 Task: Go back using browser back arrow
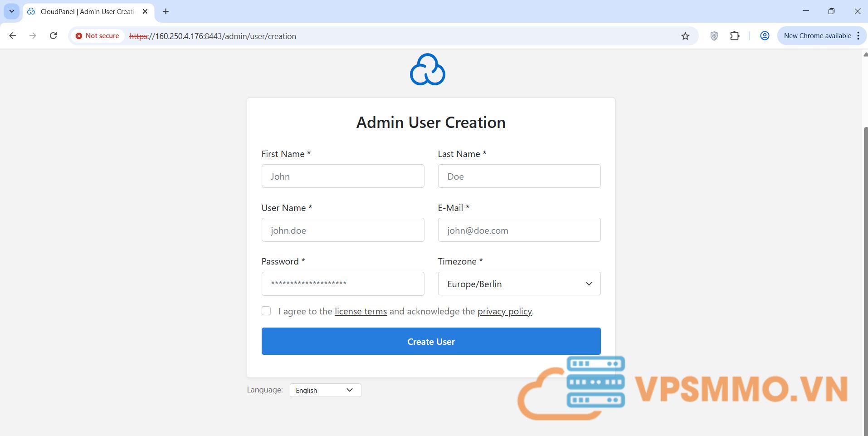coord(13,36)
